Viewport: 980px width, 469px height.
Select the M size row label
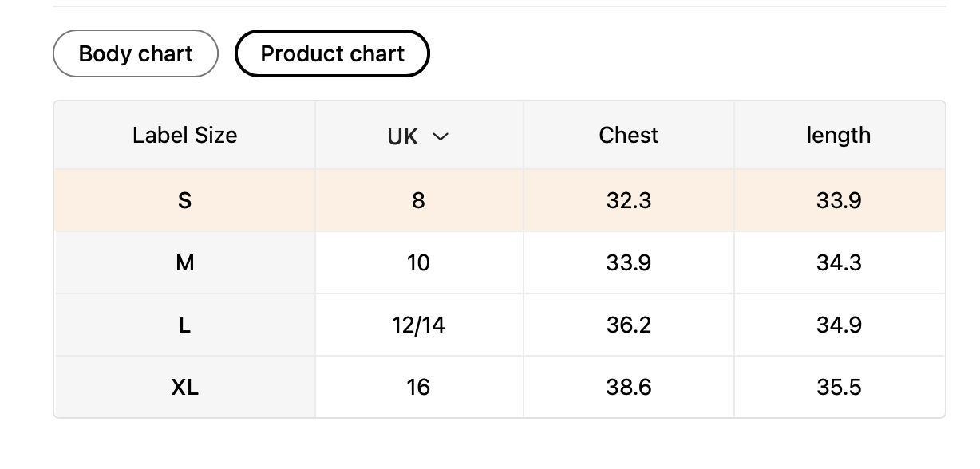[x=184, y=262]
